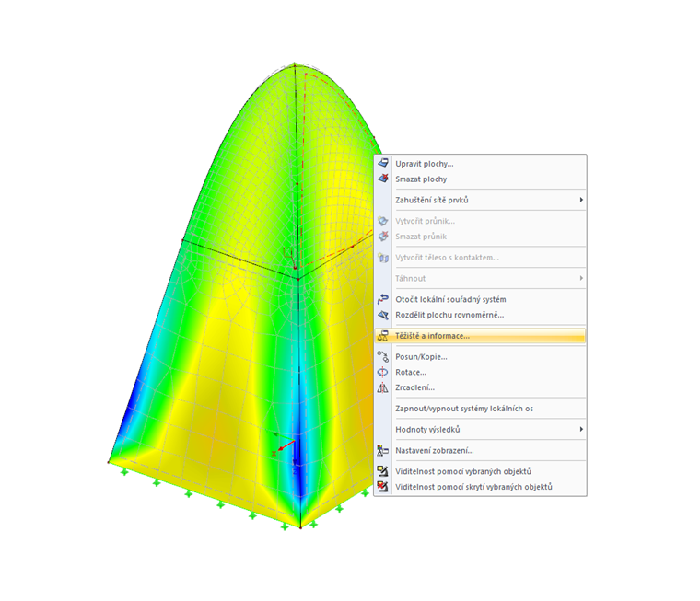The width and height of the screenshot is (700, 601).
Task: Open Hodnoty výsledků menu entry
Action: [481, 429]
